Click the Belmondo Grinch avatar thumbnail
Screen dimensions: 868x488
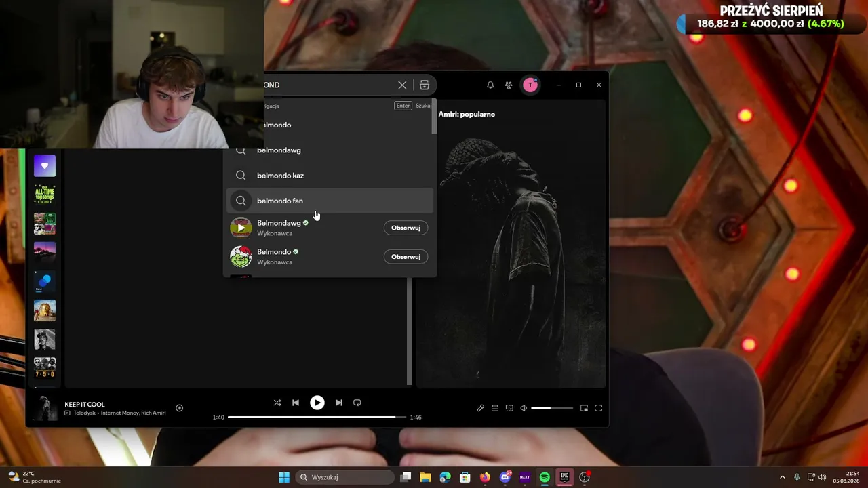[x=241, y=257]
